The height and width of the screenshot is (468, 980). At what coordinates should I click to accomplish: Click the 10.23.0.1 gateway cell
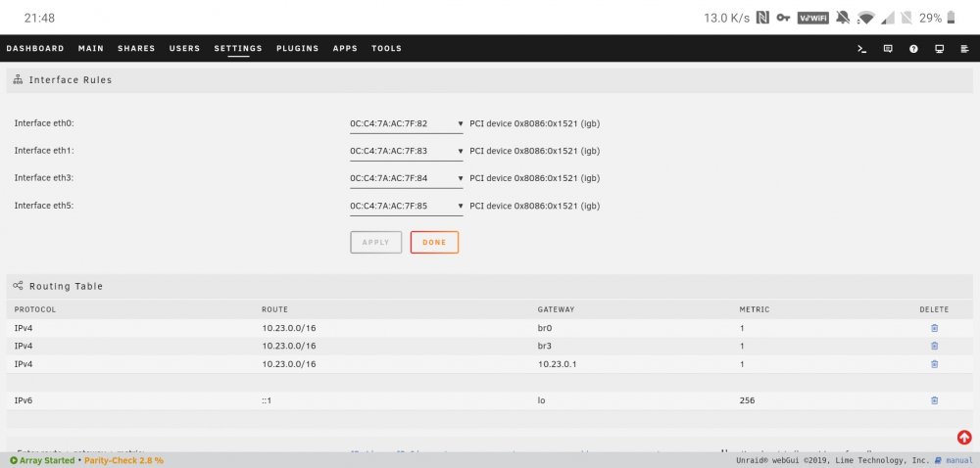pyautogui.click(x=557, y=364)
